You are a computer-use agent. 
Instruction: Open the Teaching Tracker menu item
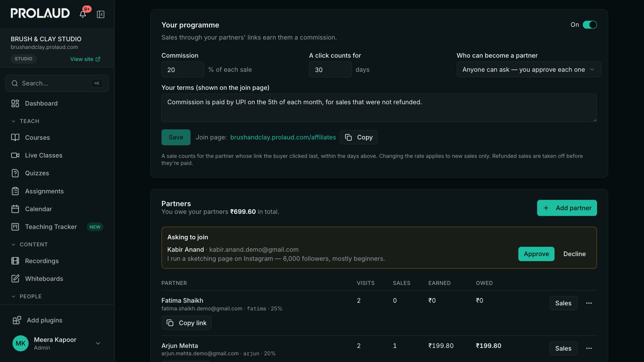(57, 227)
